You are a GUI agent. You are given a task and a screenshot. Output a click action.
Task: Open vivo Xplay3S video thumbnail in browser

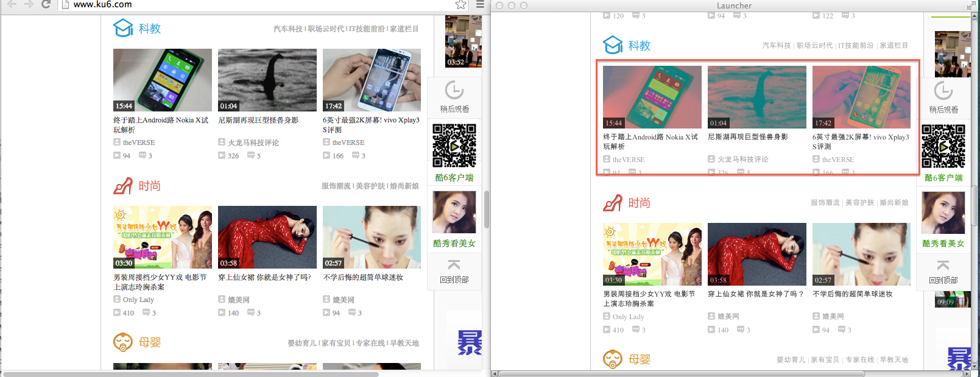[x=372, y=80]
